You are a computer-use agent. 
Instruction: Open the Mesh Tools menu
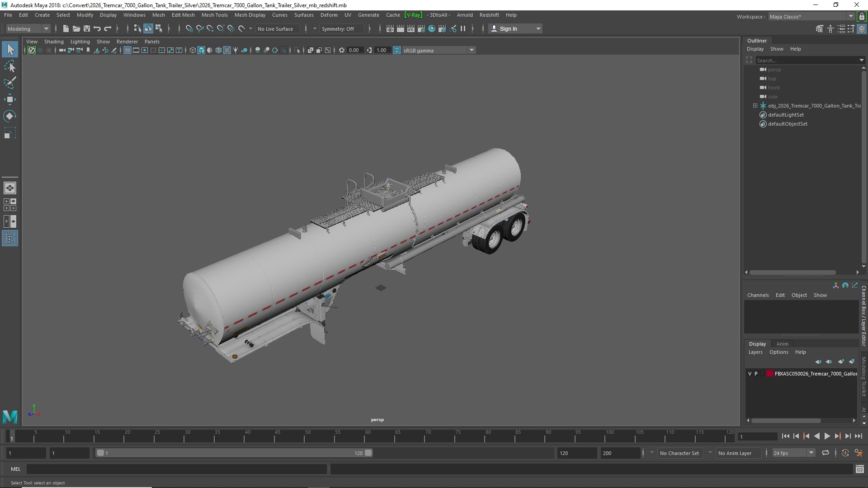coord(214,15)
